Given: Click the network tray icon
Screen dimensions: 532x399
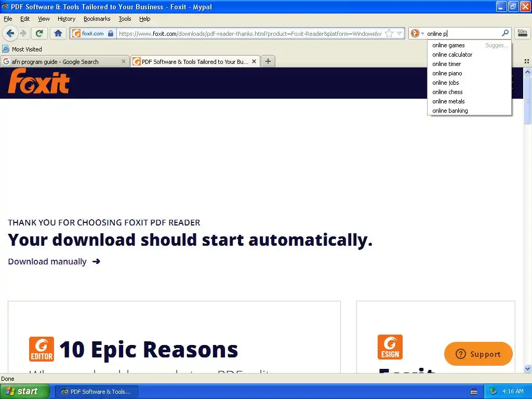Looking at the screenshot, I should pos(493,392).
